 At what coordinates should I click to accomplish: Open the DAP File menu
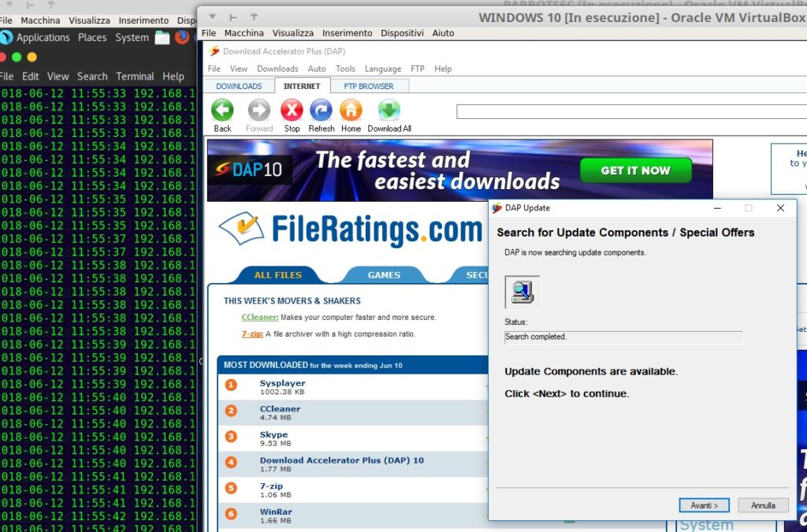(x=214, y=69)
